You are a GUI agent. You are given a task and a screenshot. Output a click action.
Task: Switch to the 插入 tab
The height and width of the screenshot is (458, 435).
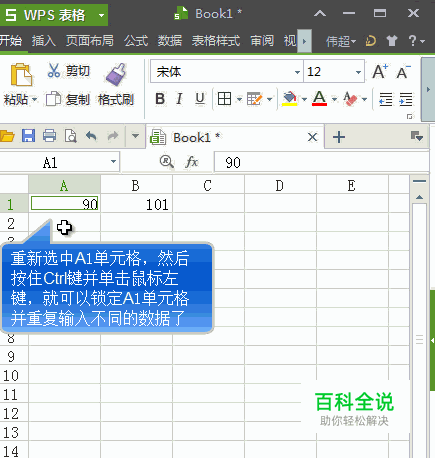[x=44, y=41]
